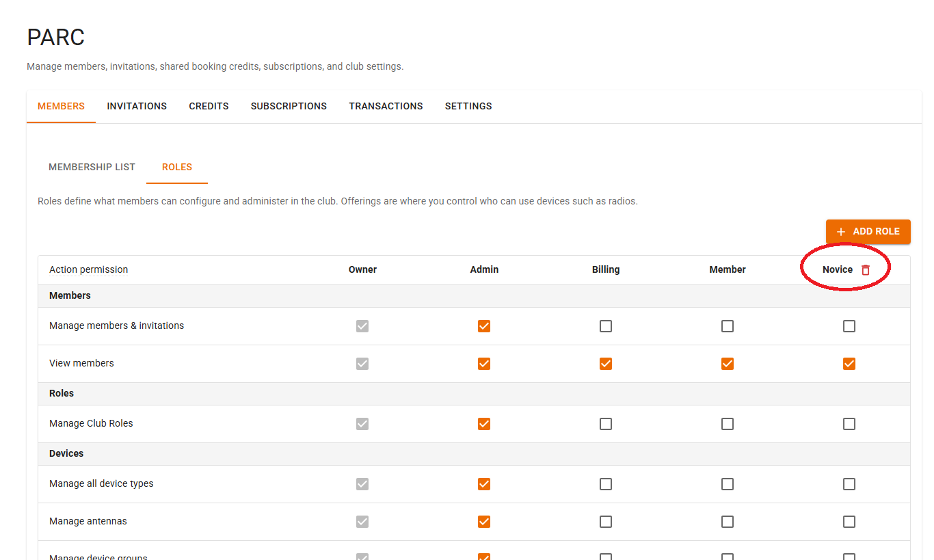Click the "Manage all device types" label

(x=101, y=483)
